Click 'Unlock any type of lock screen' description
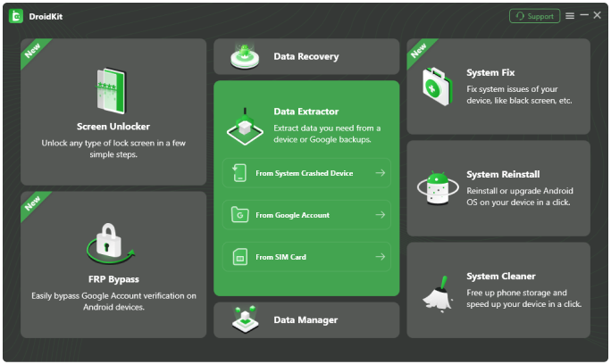Viewport: 611px width, 364px height. (113, 149)
